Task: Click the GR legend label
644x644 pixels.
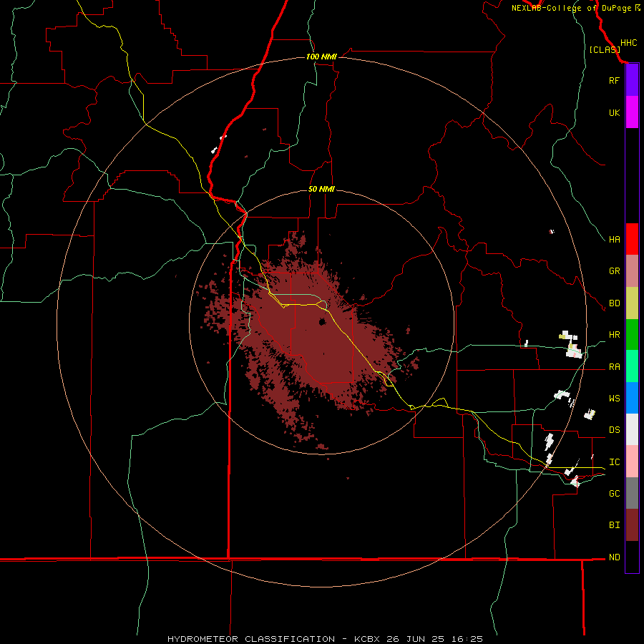Action: click(x=614, y=271)
